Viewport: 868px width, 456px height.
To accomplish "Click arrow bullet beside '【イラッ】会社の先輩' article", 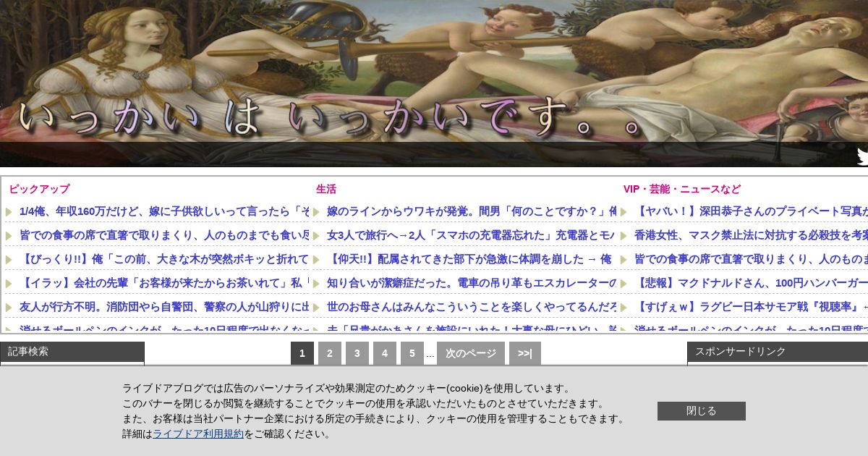I will (9, 284).
